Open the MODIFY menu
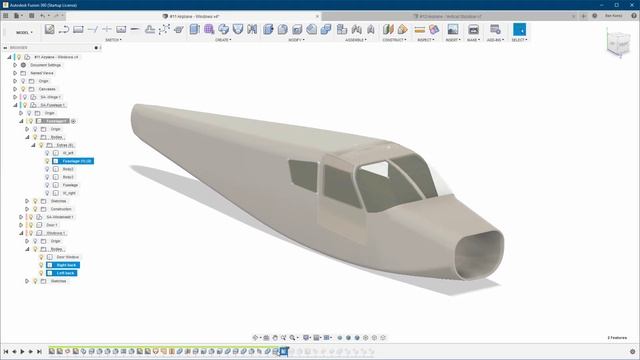The image size is (640, 360). coord(296,40)
